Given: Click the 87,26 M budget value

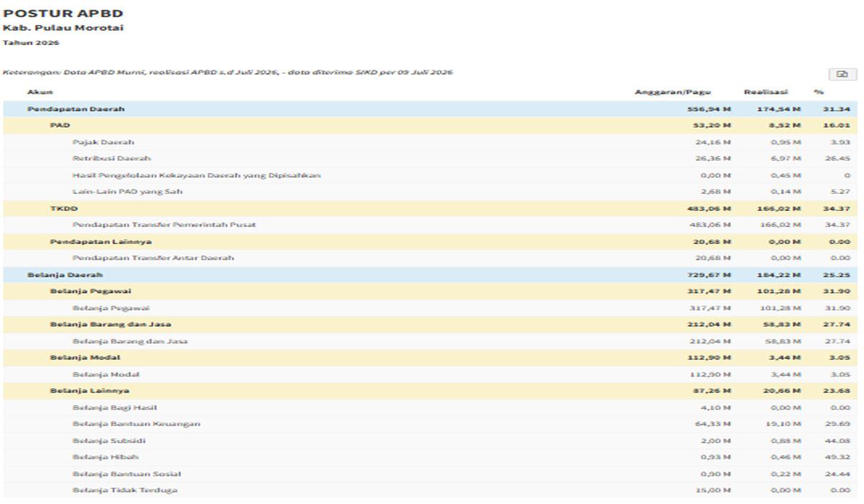Looking at the screenshot, I should coord(711,390).
